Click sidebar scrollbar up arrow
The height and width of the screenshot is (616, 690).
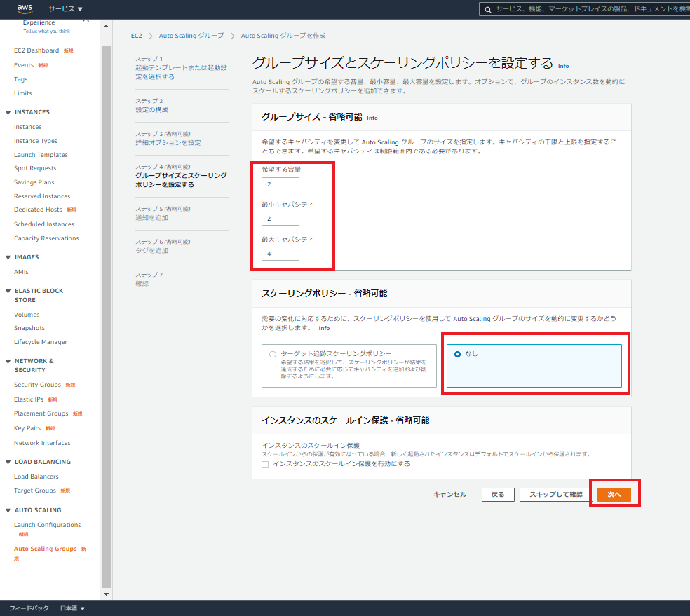(x=106, y=27)
